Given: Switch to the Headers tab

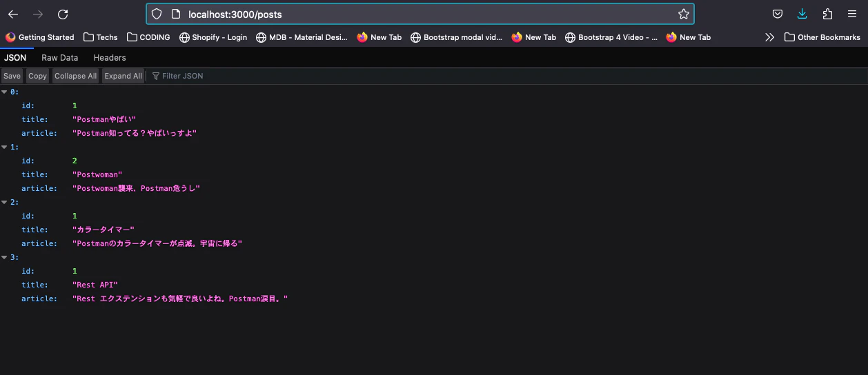Looking at the screenshot, I should click(110, 58).
